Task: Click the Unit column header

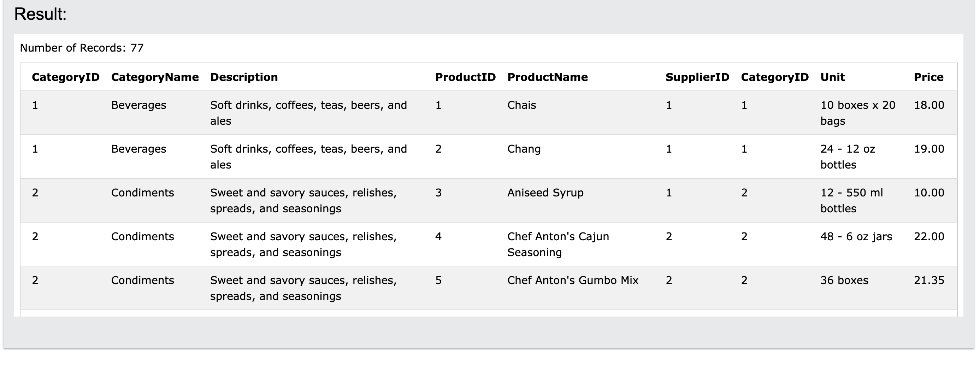Action: tap(832, 77)
